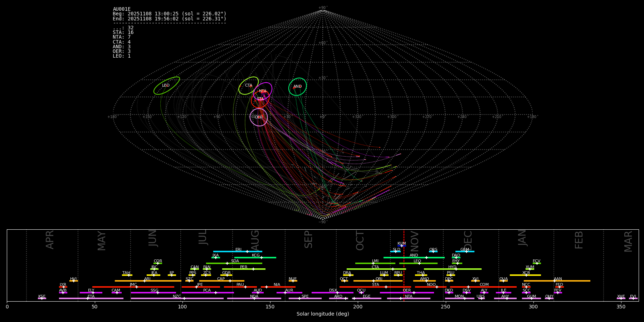The height and width of the screenshot is (322, 644).
Task: Click the COM shower bar in the timeline
Action: point(483,287)
